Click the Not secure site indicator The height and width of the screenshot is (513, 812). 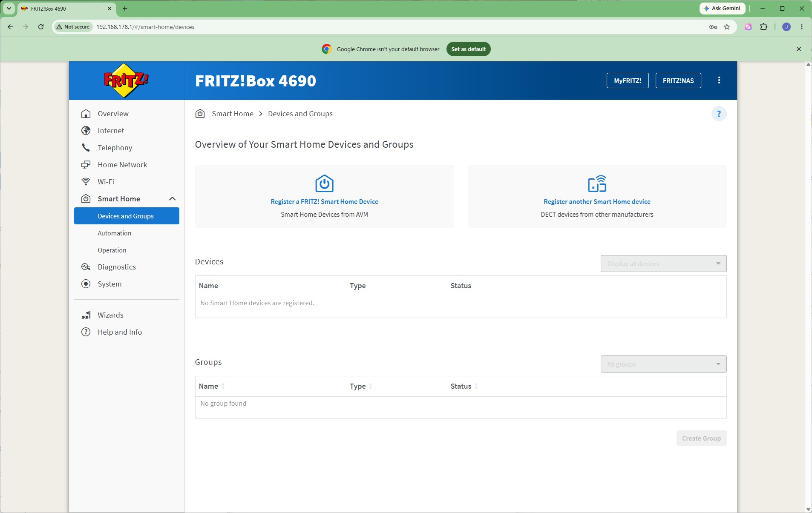pyautogui.click(x=73, y=27)
